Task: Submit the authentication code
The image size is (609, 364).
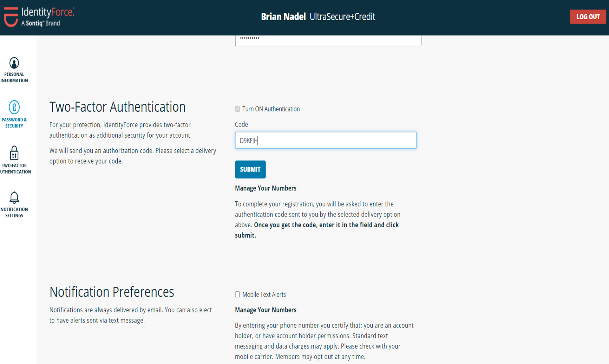Action: pyautogui.click(x=250, y=169)
